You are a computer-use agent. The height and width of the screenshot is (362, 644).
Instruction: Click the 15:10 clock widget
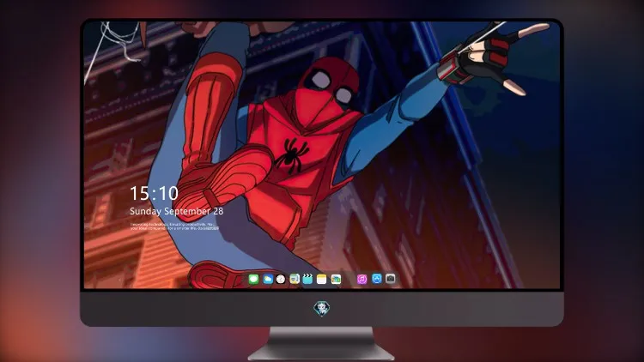[154, 193]
